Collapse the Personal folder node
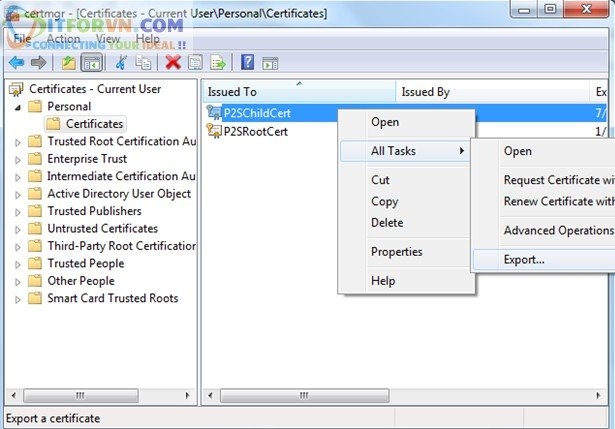This screenshot has width=615, height=429. point(17,106)
